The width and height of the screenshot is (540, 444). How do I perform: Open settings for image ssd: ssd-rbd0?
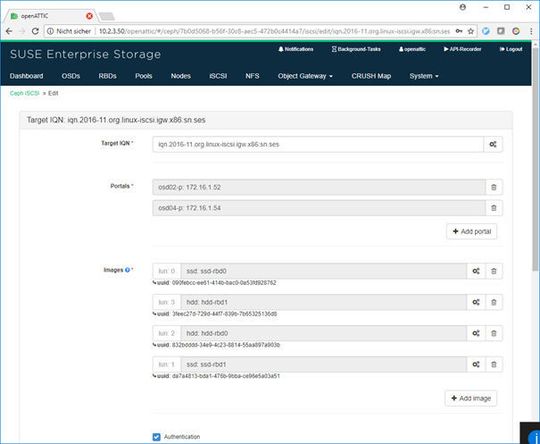(476, 271)
